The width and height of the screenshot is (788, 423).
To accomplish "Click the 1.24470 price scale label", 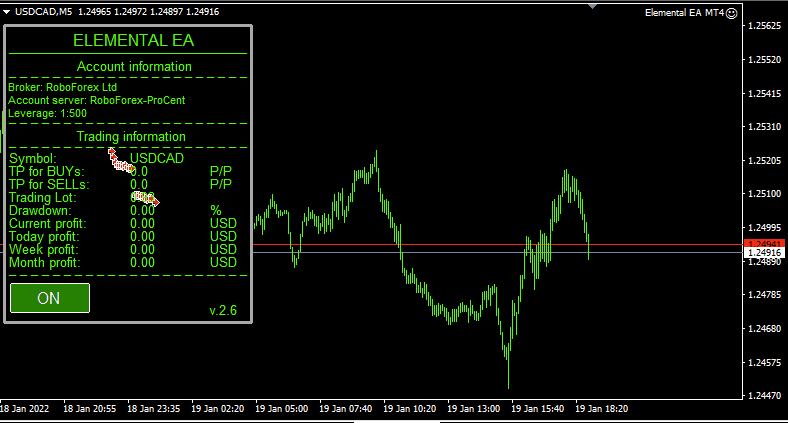I will click(764, 396).
